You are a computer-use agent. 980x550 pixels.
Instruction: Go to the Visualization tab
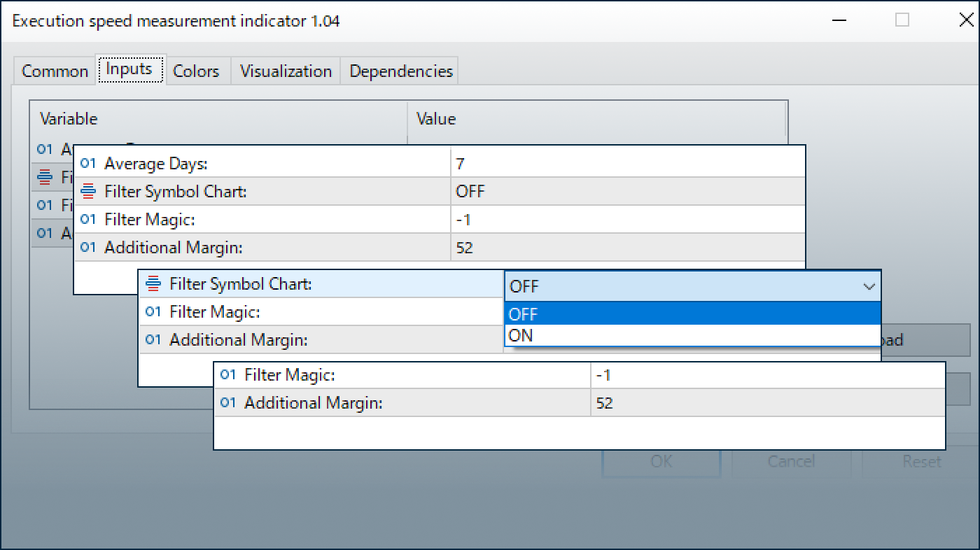point(286,71)
